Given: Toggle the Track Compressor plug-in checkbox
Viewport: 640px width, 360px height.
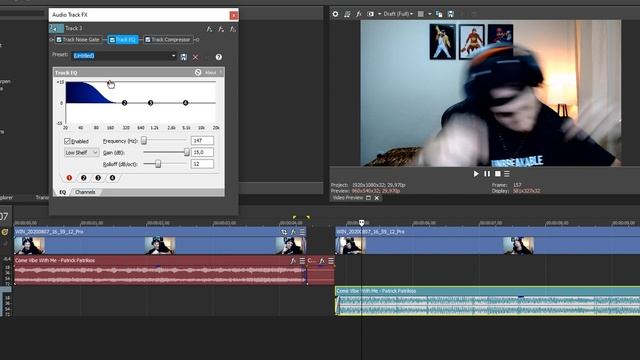Looking at the screenshot, I should (x=148, y=40).
